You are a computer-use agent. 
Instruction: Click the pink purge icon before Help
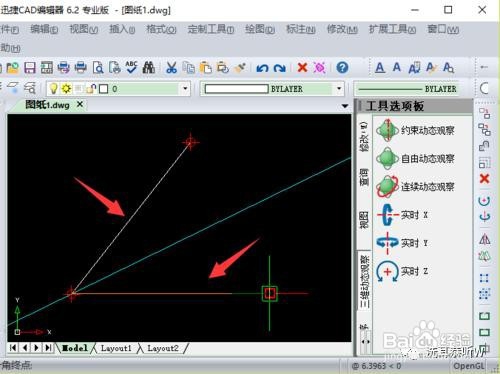[x=320, y=68]
